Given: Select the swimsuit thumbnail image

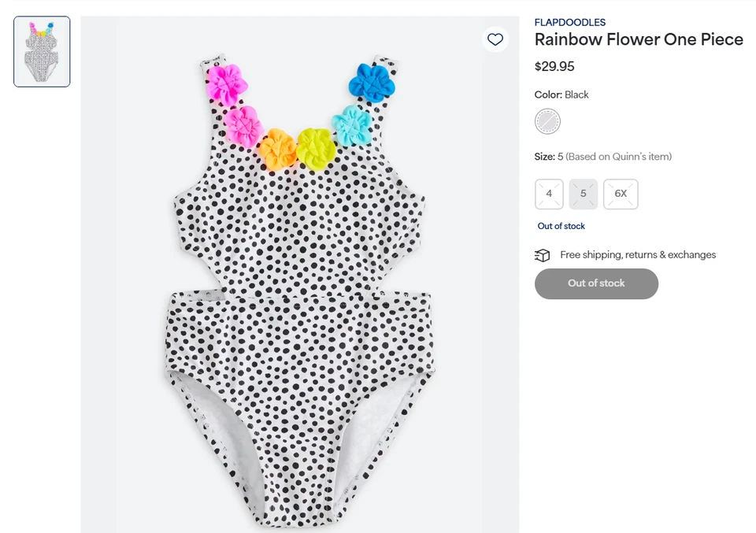Looking at the screenshot, I should 42,52.
